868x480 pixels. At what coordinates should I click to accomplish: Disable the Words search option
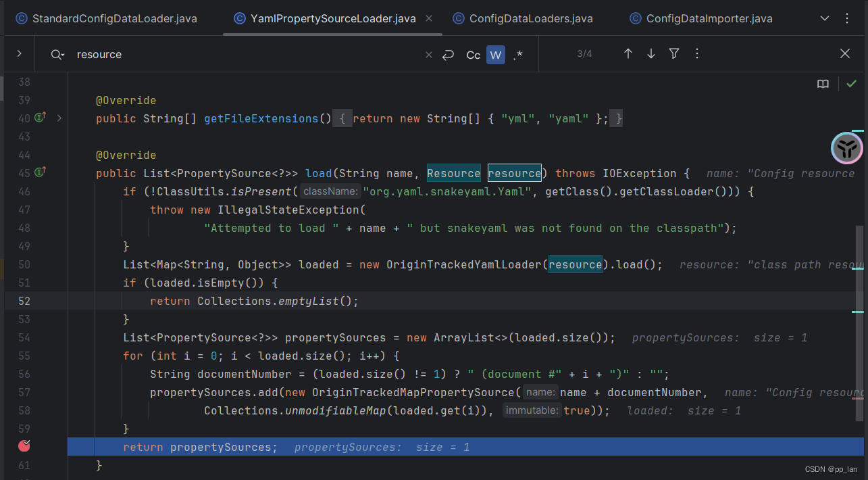pyautogui.click(x=495, y=54)
